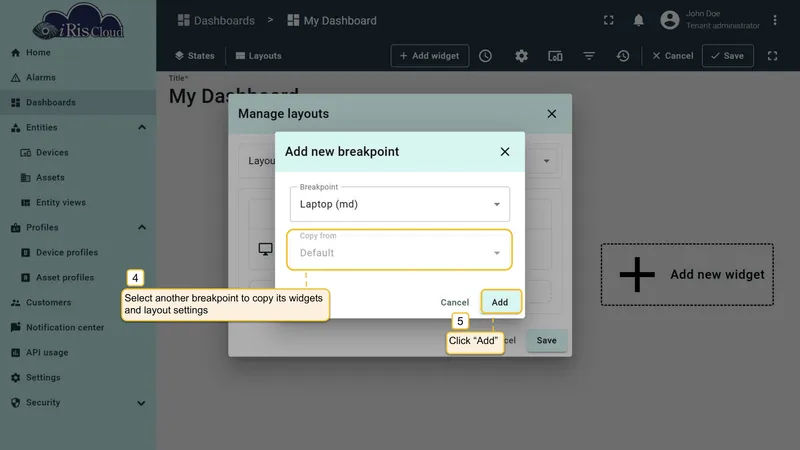Click Add to create breakpoint
800x450 pixels.
[x=500, y=302]
